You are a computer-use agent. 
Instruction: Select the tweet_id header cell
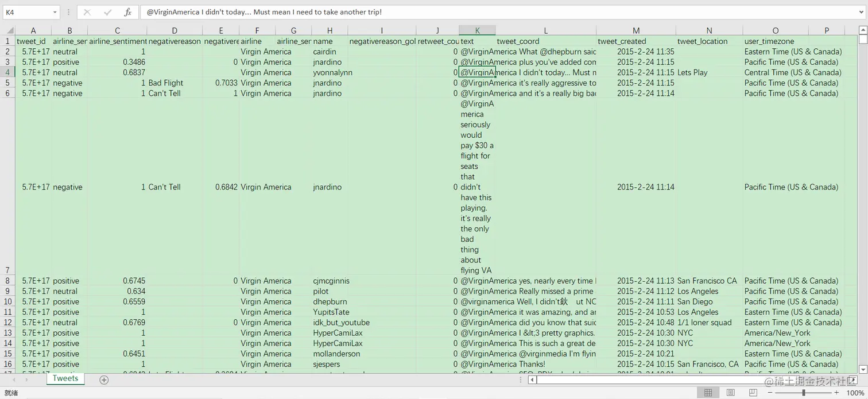click(33, 41)
